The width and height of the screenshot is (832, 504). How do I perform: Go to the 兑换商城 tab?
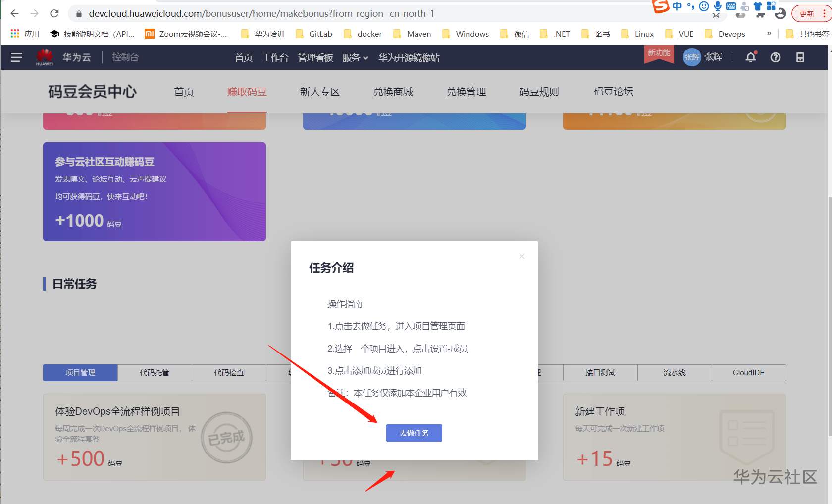[x=393, y=92]
